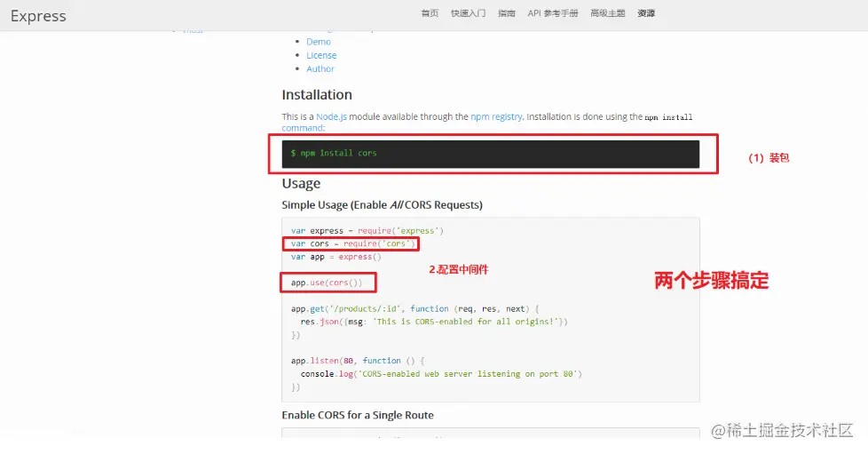The image size is (868, 454).
Task: Click the npm install cors code block
Action: [x=491, y=154]
